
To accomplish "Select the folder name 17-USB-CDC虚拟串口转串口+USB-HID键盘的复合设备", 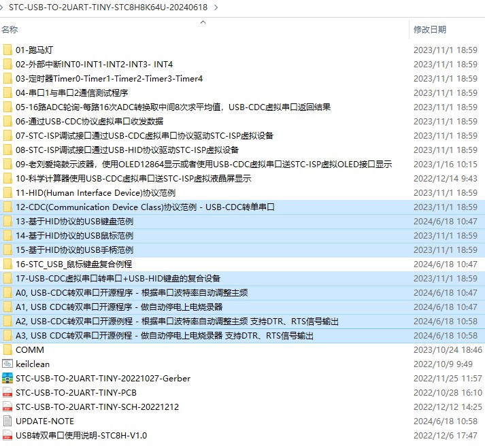I will (118, 278).
